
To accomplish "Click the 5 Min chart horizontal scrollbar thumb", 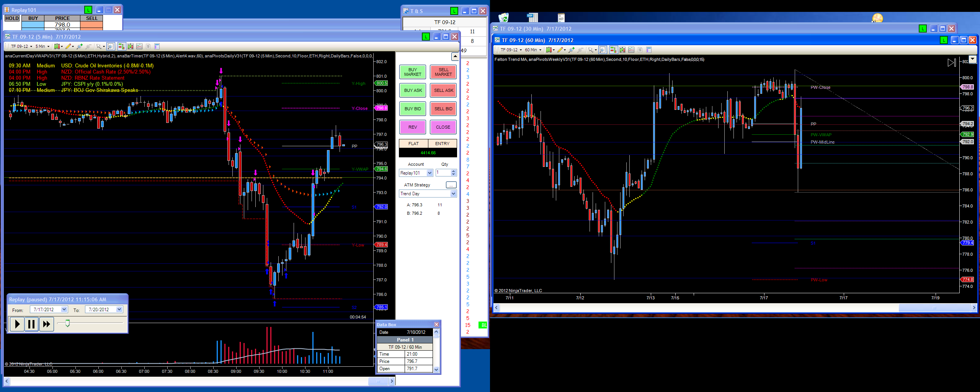I will (378, 381).
